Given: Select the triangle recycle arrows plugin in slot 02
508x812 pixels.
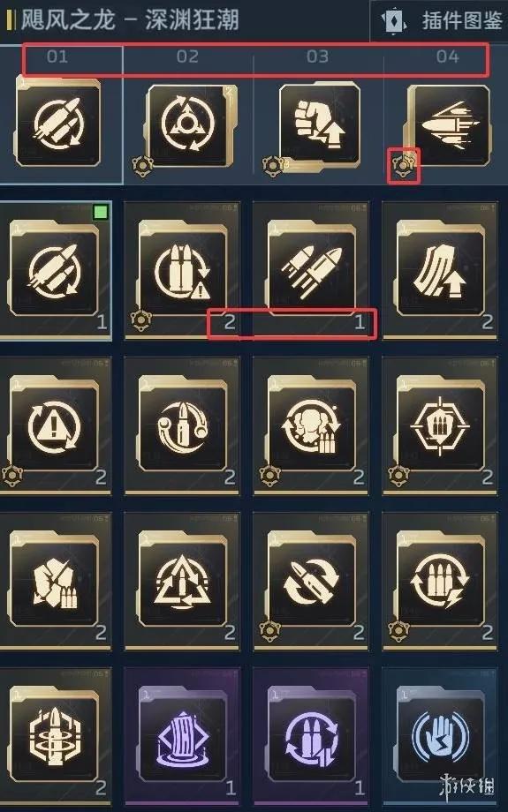Looking at the screenshot, I should [187, 126].
